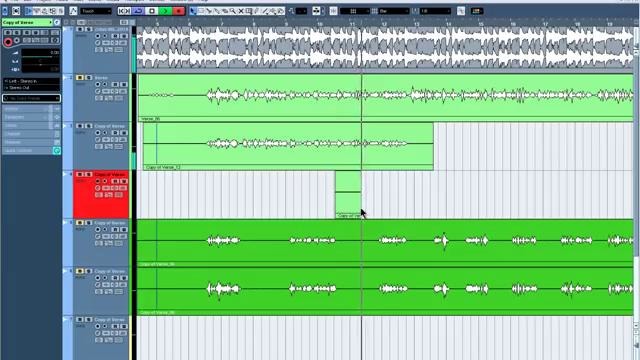This screenshot has height=360, width=640.
Task: Open the Notepad Inspector tab
Action: click(x=31, y=142)
